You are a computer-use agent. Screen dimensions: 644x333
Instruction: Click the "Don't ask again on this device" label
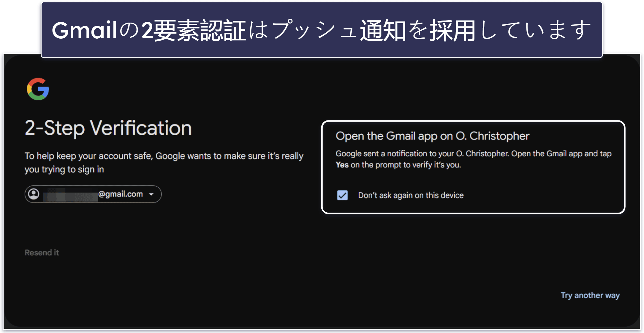pyautogui.click(x=411, y=195)
